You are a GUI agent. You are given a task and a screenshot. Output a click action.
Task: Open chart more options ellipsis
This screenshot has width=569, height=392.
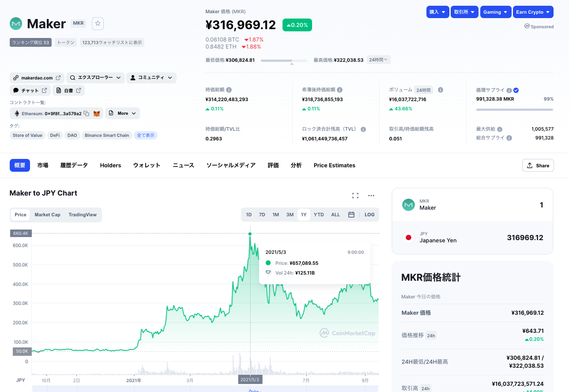pos(371,196)
